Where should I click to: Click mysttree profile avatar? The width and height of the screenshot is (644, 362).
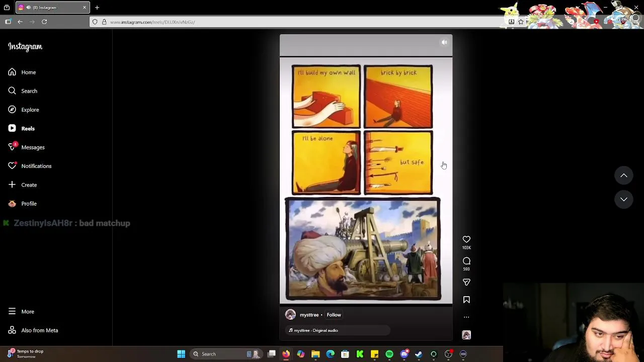tap(290, 315)
